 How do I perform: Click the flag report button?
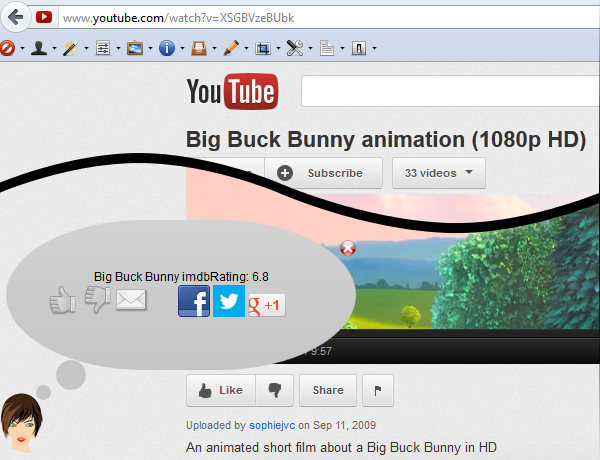pos(378,390)
